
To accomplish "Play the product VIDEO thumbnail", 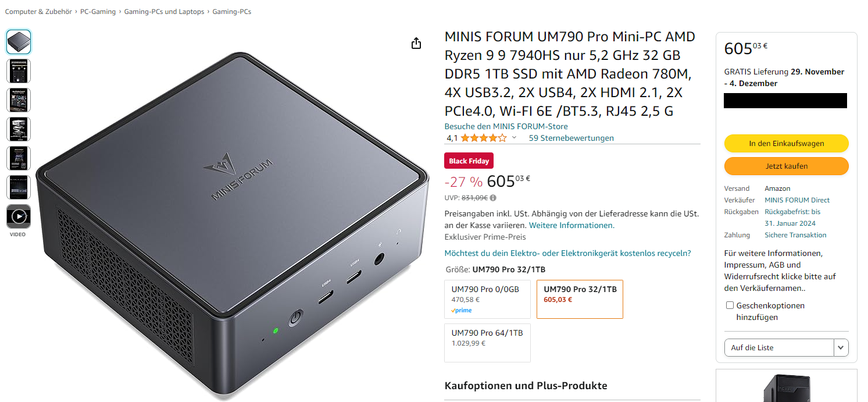I will point(19,216).
